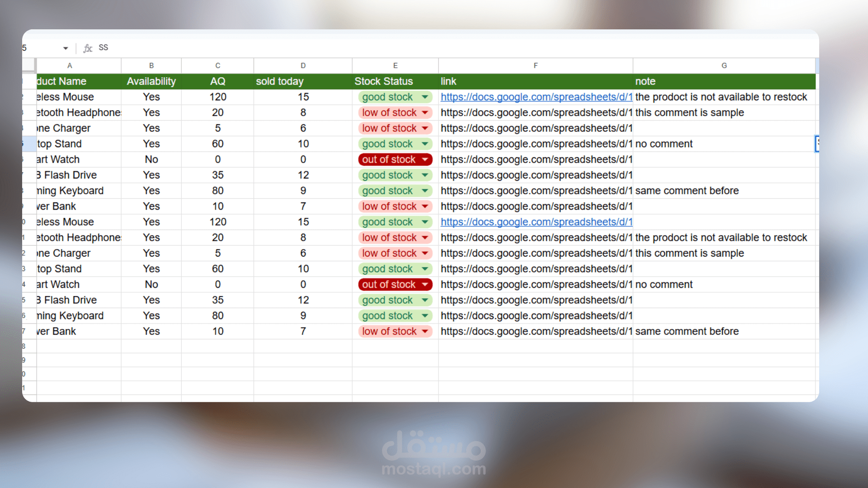Viewport: 868px width, 488px height.
Task: Open good stock dropdown in Mouse row with restock note
Action: pos(425,97)
